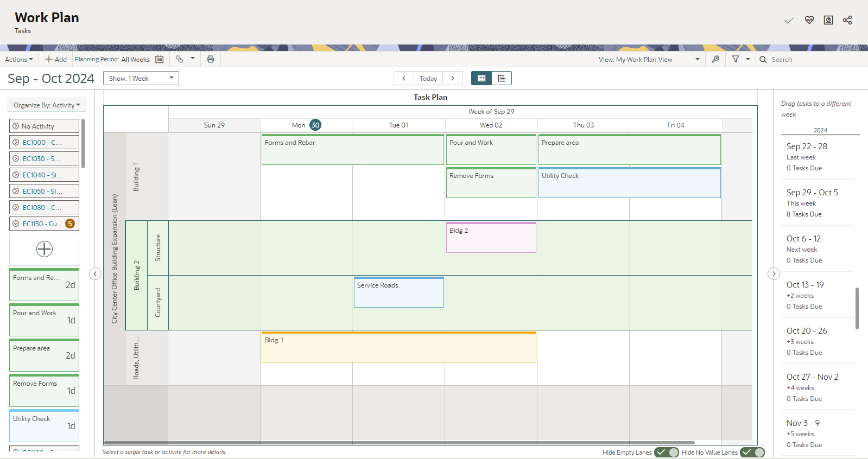Open the Show: 1 Week dropdown
Viewport: 868px width, 459px height.
[x=141, y=78]
